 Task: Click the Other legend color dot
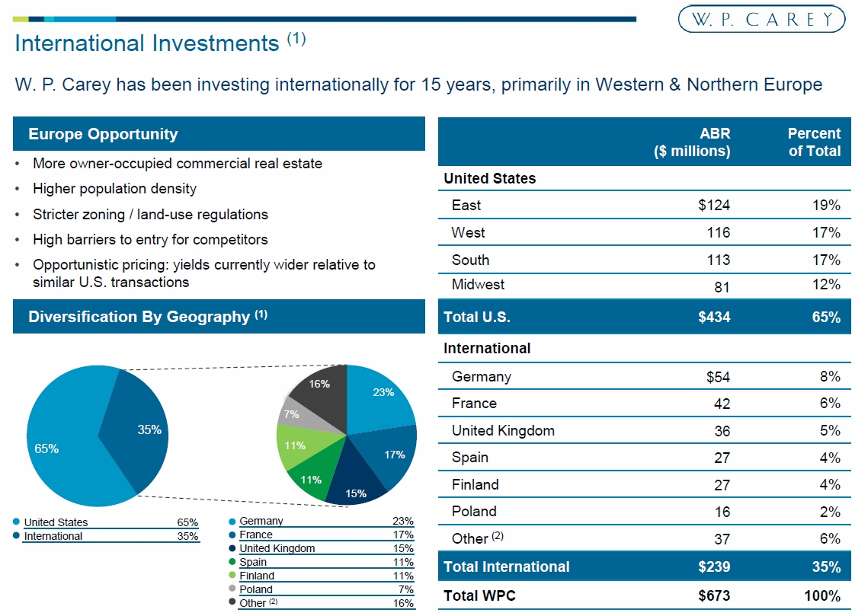click(232, 602)
